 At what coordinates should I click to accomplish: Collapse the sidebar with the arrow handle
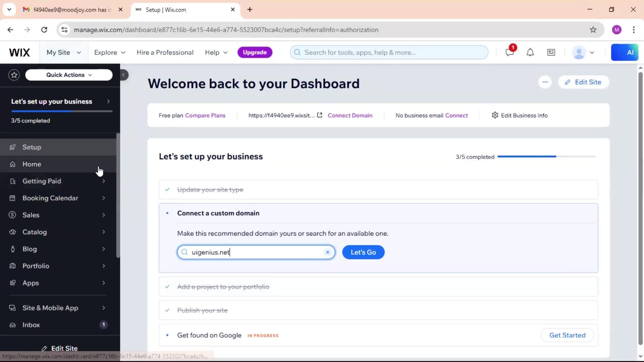click(x=123, y=75)
